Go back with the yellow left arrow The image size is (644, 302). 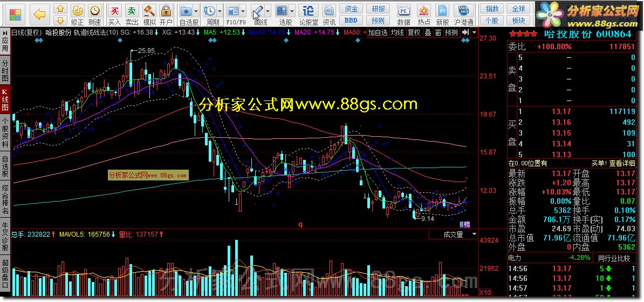tap(39, 15)
